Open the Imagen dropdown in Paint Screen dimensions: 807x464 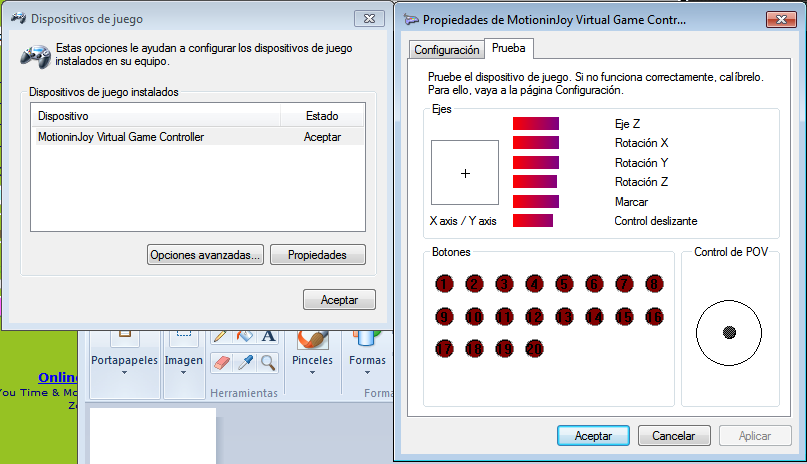184,364
